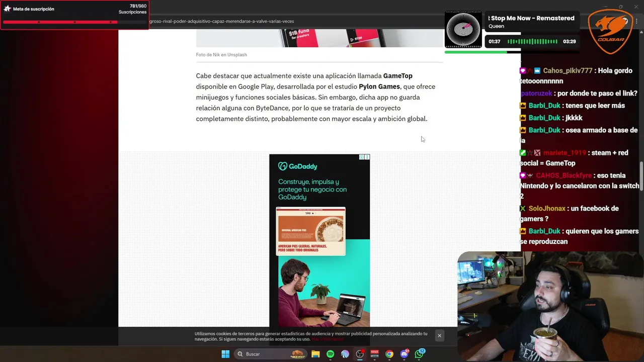Screen dimensions: 644x362
Task: Click username 'SoloJhonax' in chat
Action: click(x=547, y=208)
